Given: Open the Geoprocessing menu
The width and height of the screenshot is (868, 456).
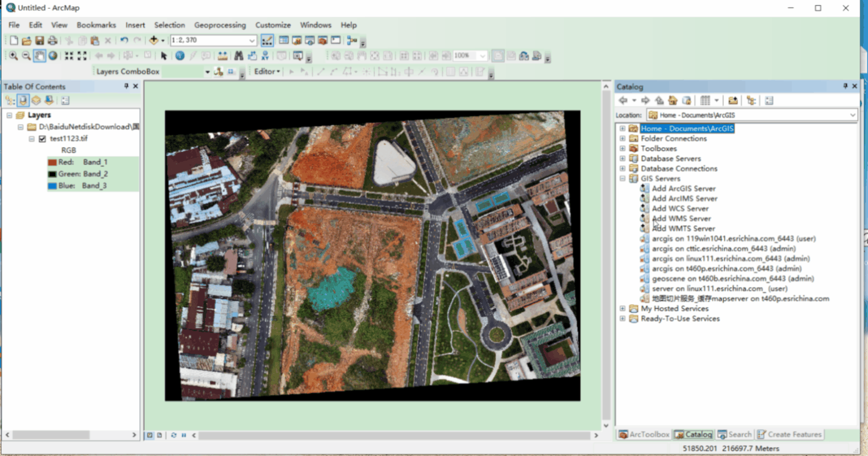Looking at the screenshot, I should point(220,25).
